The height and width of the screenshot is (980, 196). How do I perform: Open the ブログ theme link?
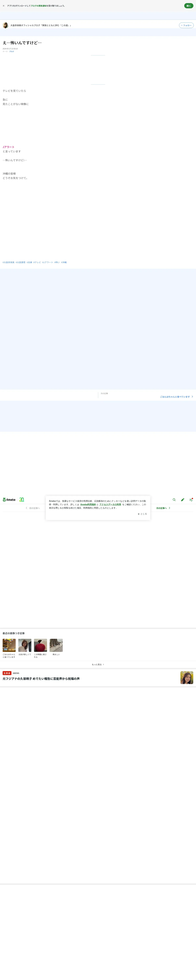click(11, 51)
